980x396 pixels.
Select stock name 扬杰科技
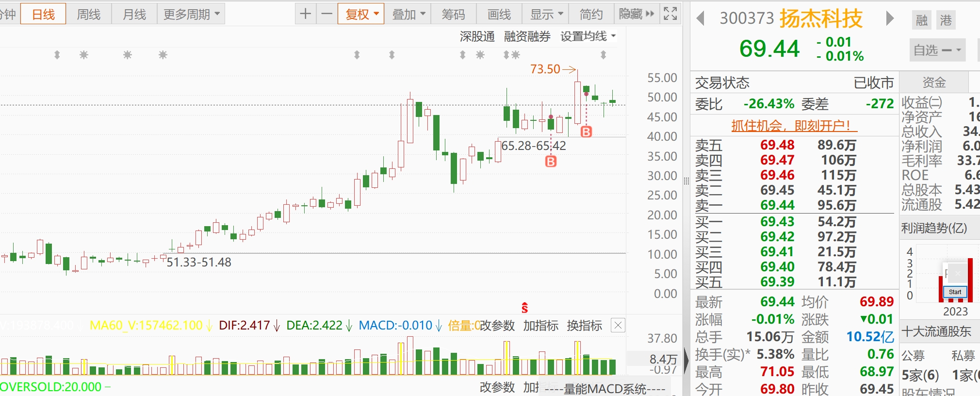point(821,18)
